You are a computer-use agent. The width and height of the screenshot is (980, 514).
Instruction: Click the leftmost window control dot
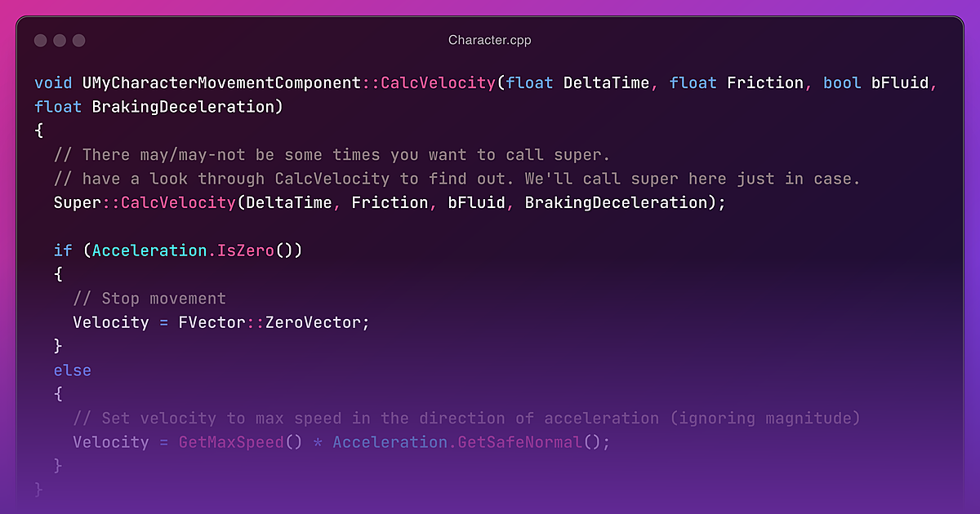pyautogui.click(x=40, y=40)
